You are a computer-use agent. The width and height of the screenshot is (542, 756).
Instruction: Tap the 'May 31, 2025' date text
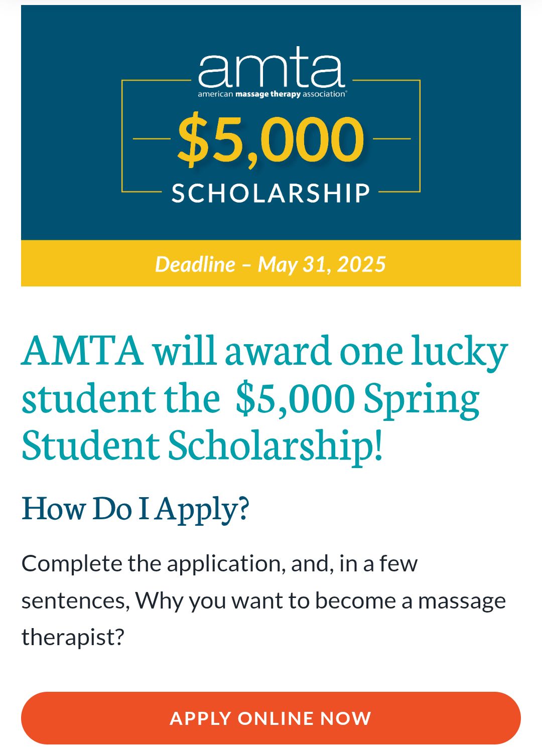pos(322,264)
